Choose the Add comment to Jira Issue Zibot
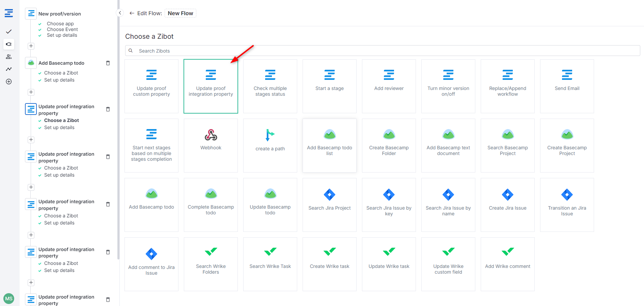This screenshot has width=644, height=306. (151, 264)
